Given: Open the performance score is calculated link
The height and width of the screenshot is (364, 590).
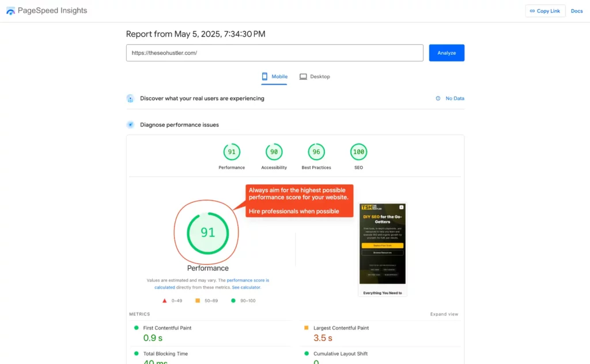Looking at the screenshot, I should 248,280.
